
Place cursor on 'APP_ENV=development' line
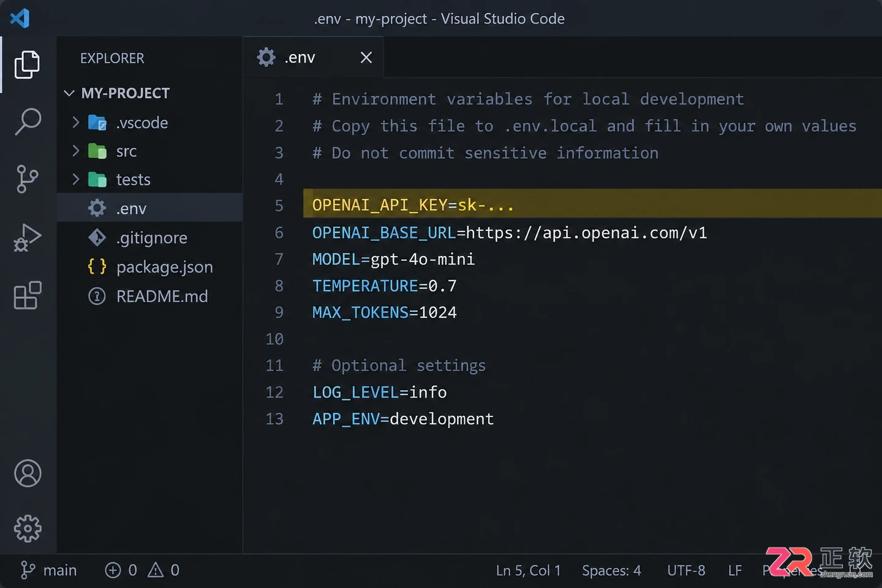click(x=403, y=419)
